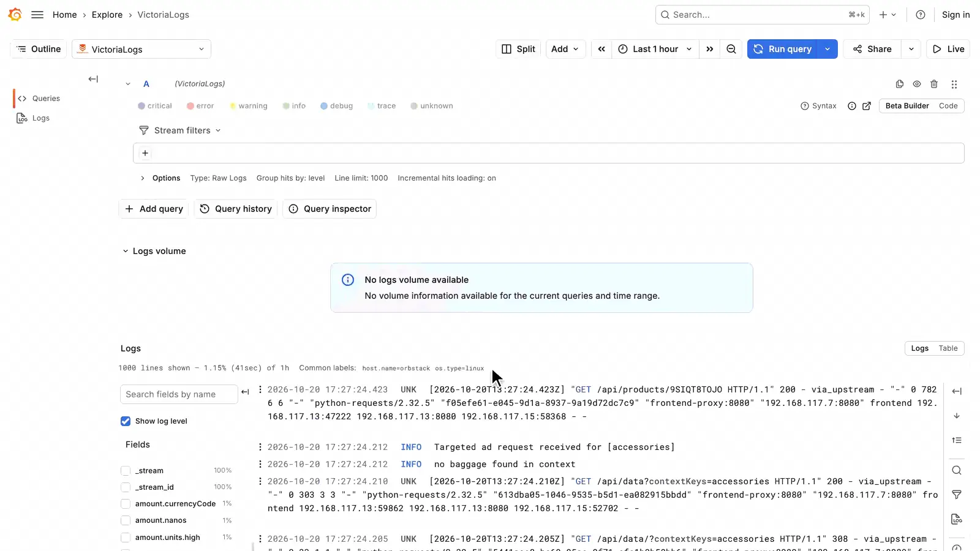Expand the Stream filters dropdown
The height and width of the screenshot is (551, 980).
click(180, 130)
